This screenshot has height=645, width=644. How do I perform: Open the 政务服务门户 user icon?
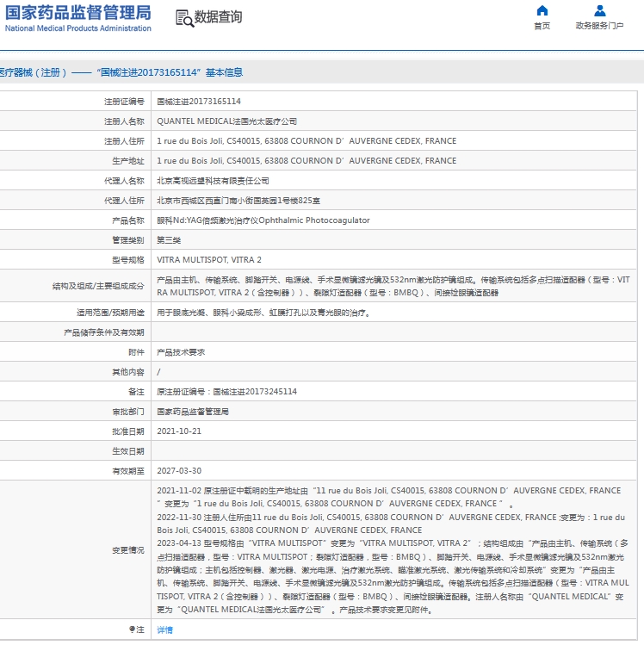(599, 10)
